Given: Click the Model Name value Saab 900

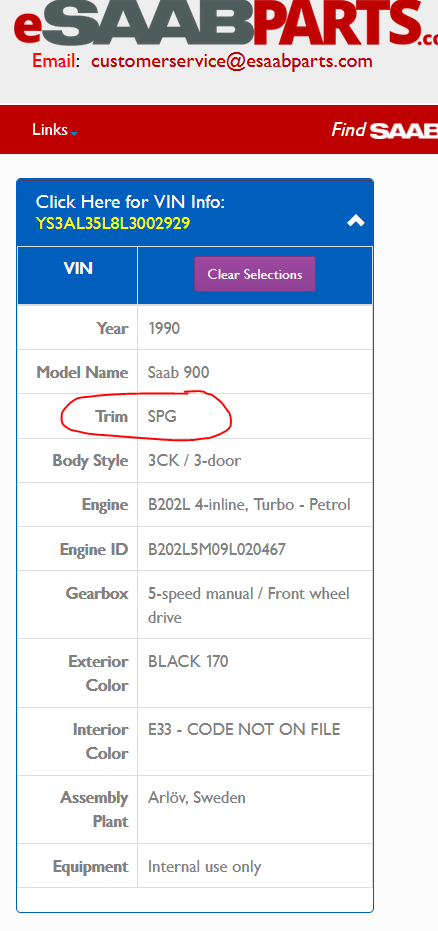Looking at the screenshot, I should [179, 372].
